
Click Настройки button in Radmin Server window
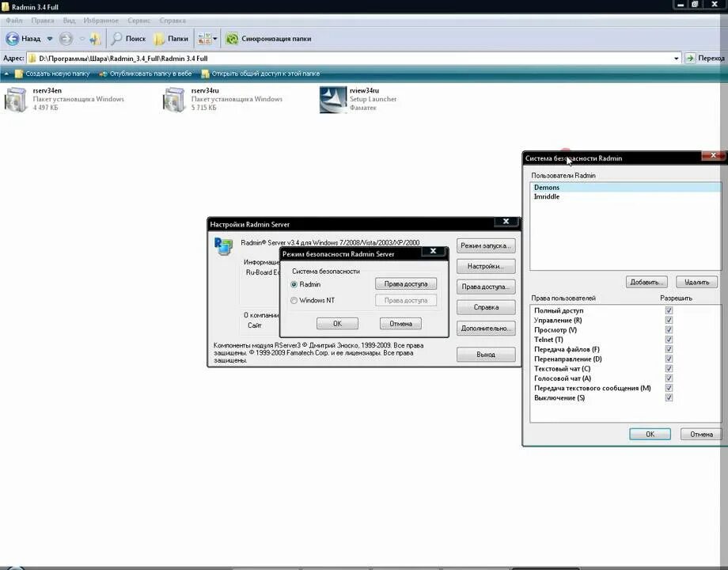click(486, 266)
